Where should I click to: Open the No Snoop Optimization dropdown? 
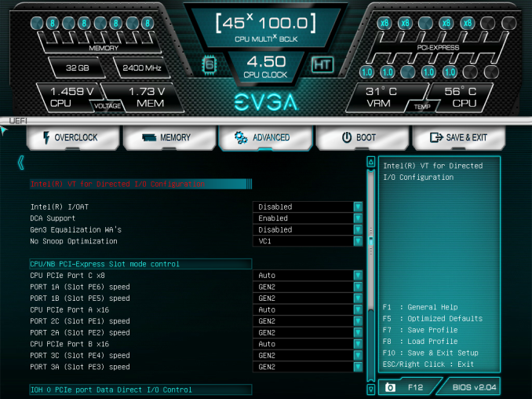308,241
